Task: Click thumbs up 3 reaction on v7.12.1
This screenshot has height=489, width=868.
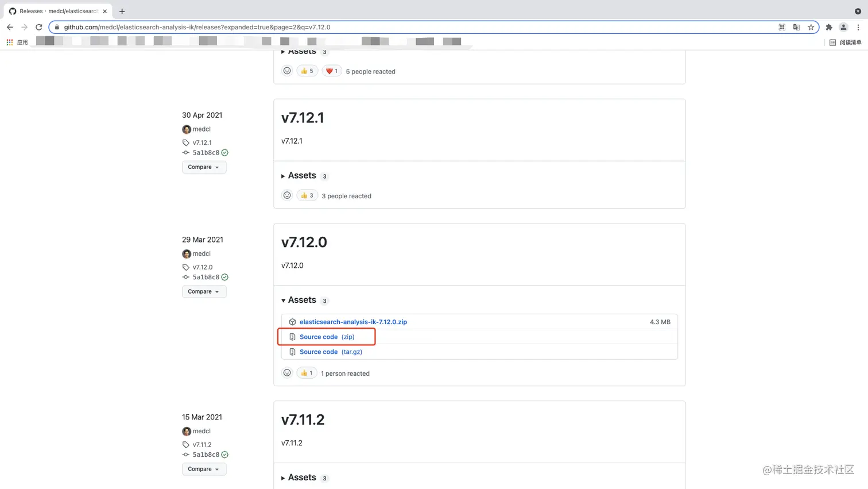Action: pyautogui.click(x=307, y=195)
